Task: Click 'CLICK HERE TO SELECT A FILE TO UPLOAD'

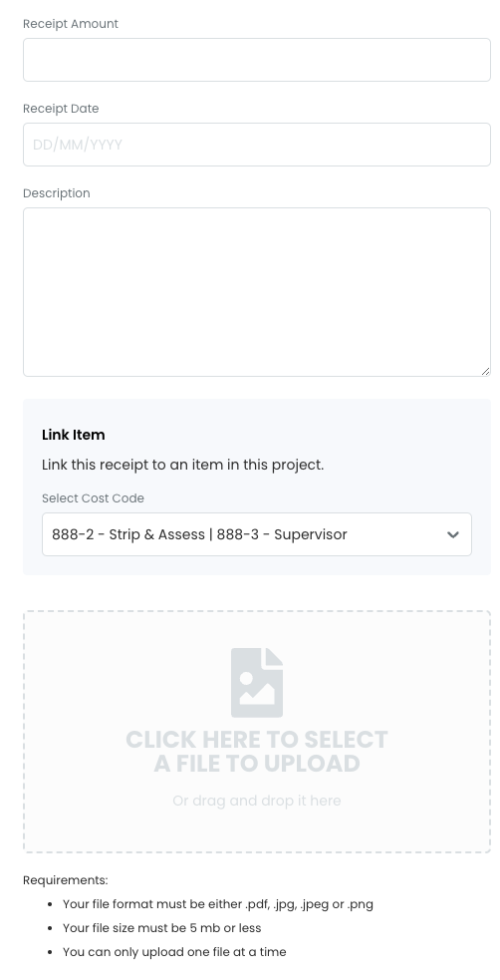Action: click(257, 752)
